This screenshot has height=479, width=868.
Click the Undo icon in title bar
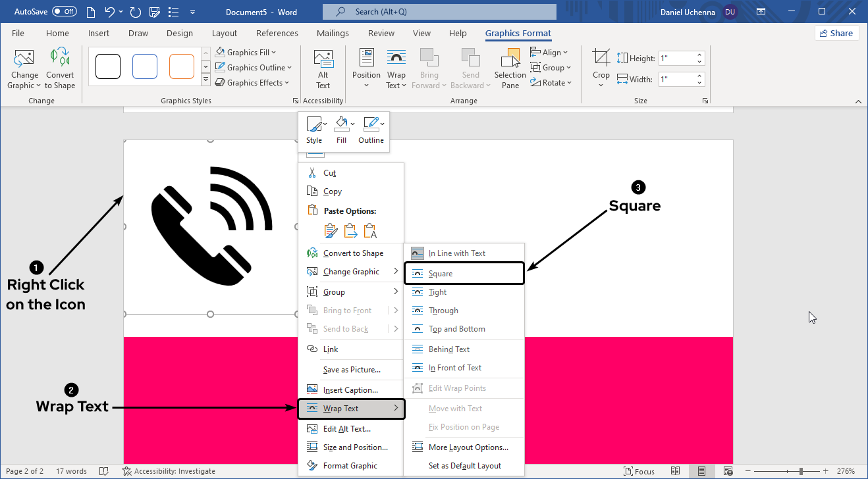click(x=110, y=12)
